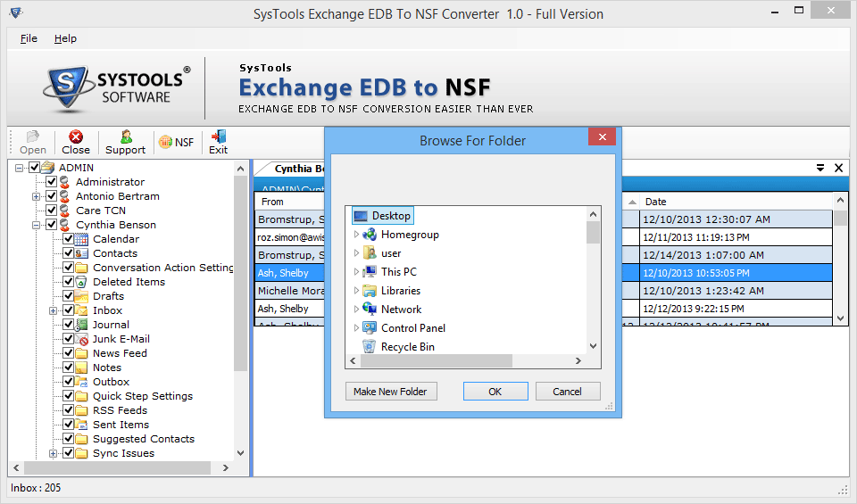Expand the This PC node in the dialog
Screen dimensions: 857x504
[x=356, y=271]
